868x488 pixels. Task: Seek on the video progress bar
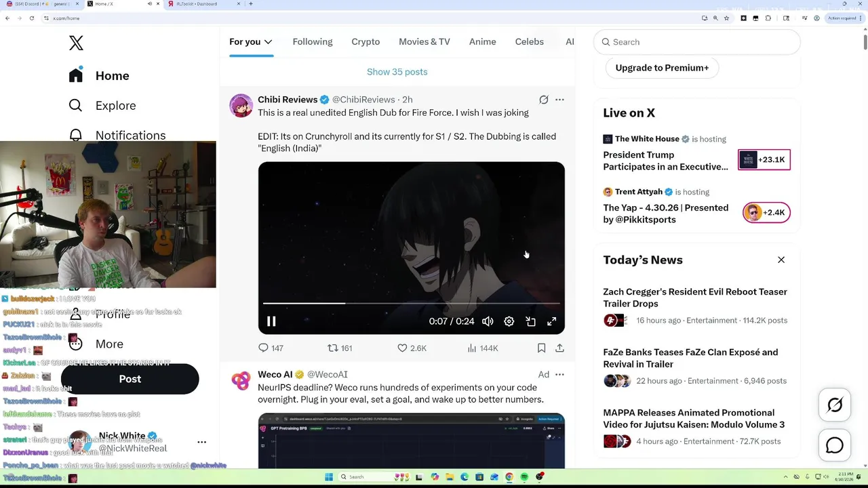[412, 303]
